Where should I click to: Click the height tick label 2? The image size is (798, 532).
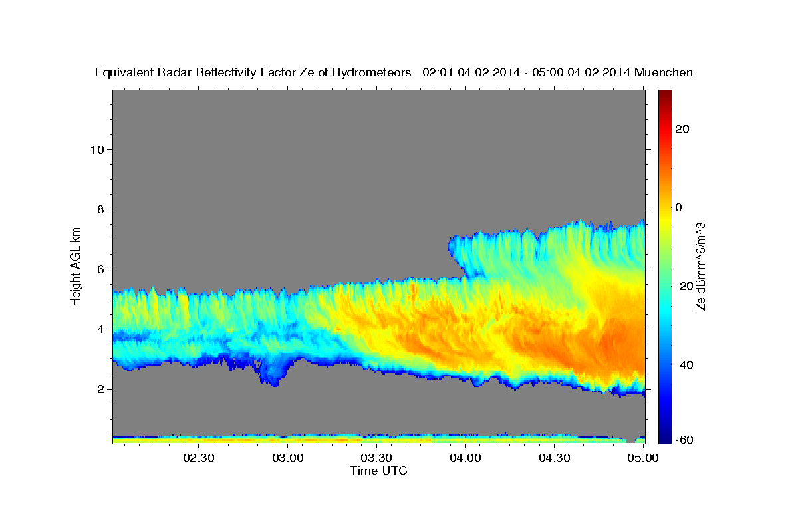(100, 389)
